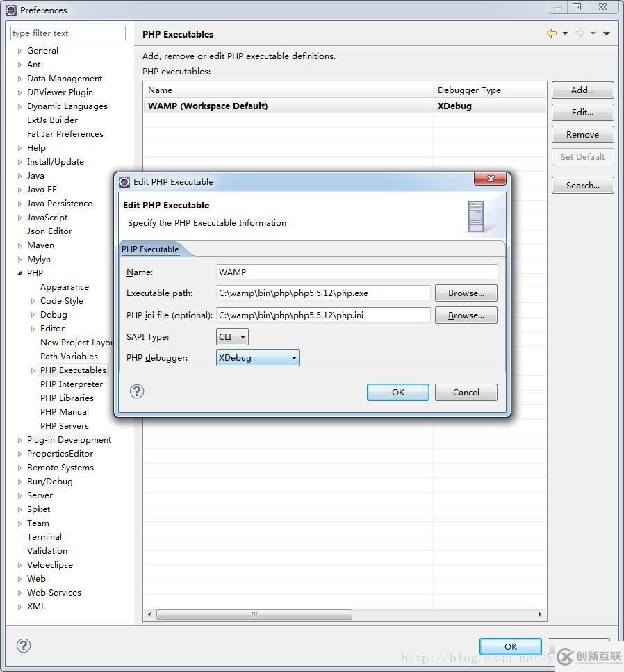The width and height of the screenshot is (624, 672).
Task: Select ExtJs Builder in the tree
Action: click(52, 120)
